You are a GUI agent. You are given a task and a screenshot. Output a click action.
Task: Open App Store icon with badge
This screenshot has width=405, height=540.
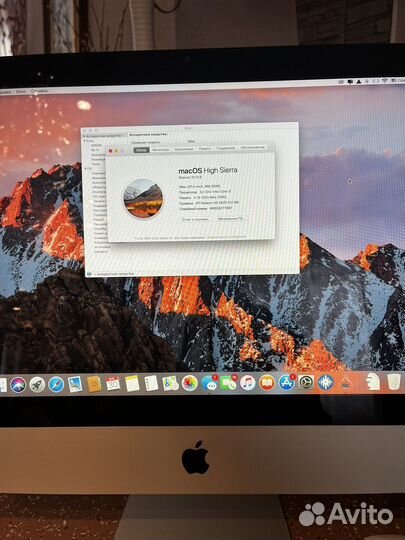(287, 383)
